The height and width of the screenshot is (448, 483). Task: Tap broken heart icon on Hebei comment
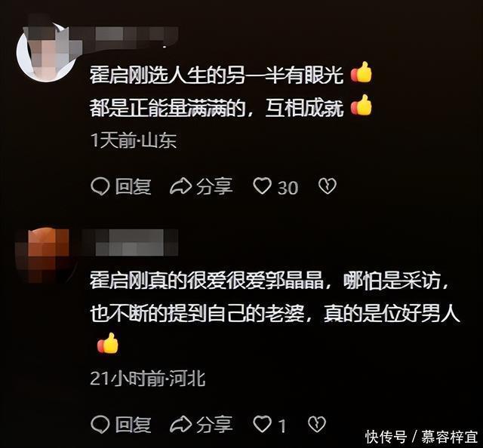pyautogui.click(x=317, y=425)
